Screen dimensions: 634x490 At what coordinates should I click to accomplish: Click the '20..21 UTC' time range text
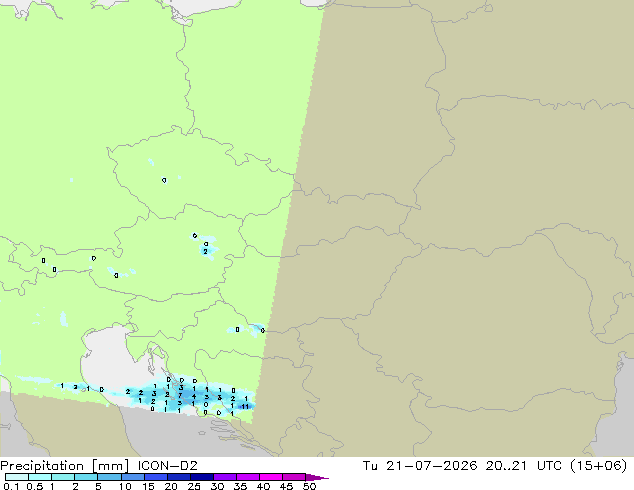pyautogui.click(x=523, y=466)
